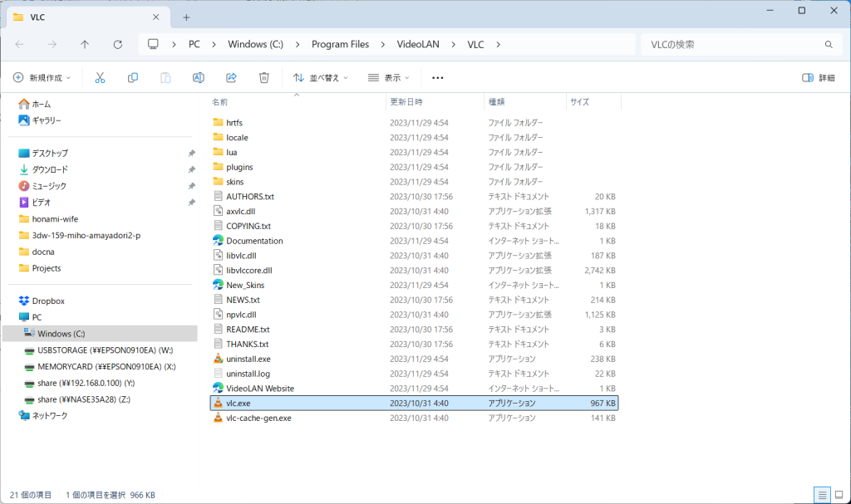Open ビデオ in the navigation pane

click(x=34, y=203)
